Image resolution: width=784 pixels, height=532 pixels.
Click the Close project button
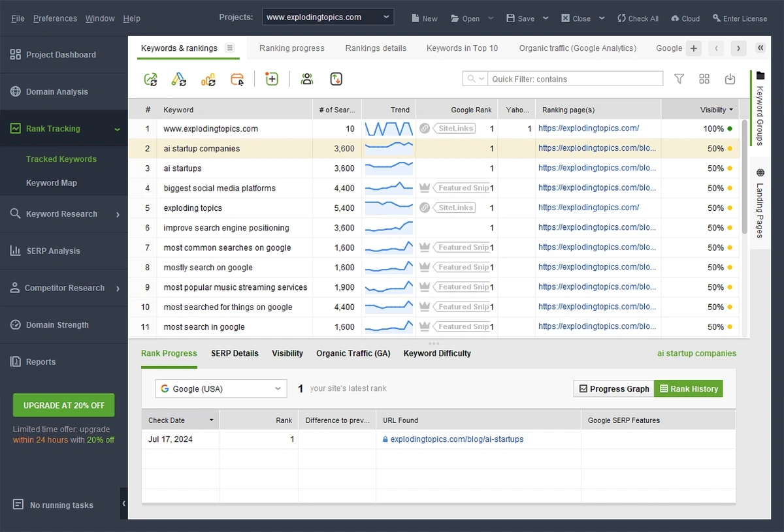coord(576,18)
